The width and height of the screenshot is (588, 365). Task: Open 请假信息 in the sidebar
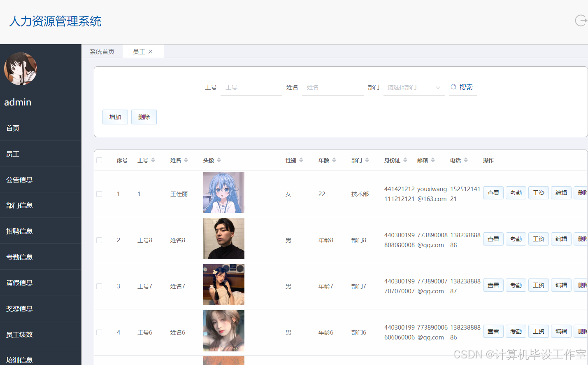point(41,283)
